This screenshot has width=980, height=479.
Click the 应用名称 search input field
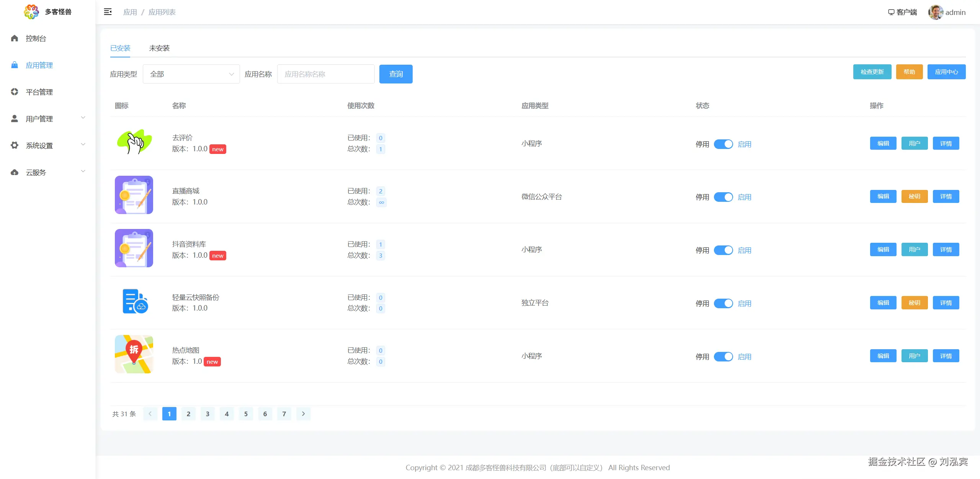click(x=325, y=74)
